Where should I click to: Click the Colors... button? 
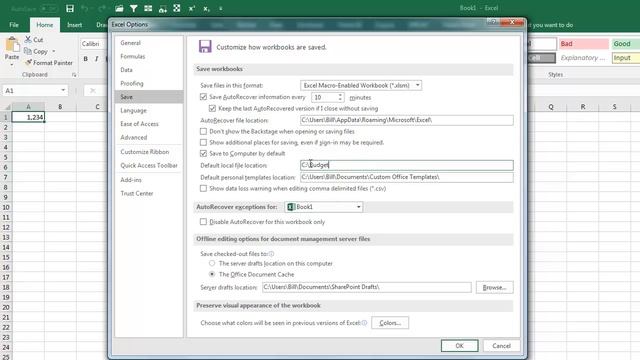click(390, 323)
